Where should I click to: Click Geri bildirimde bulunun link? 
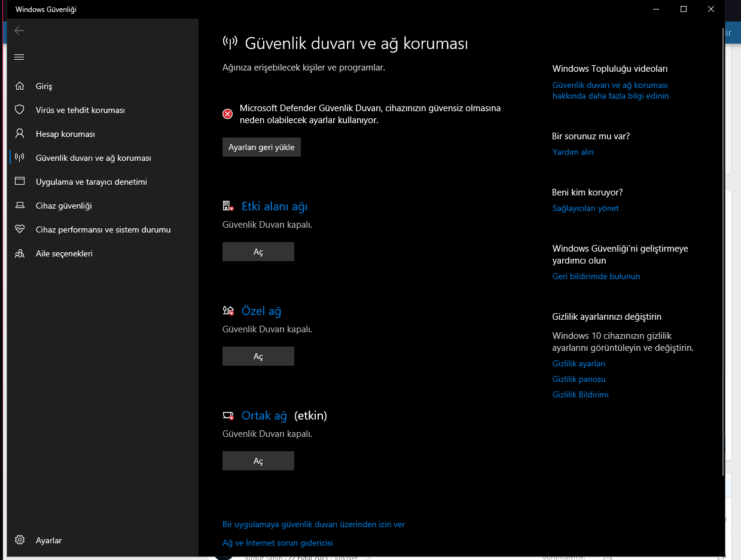pos(596,276)
